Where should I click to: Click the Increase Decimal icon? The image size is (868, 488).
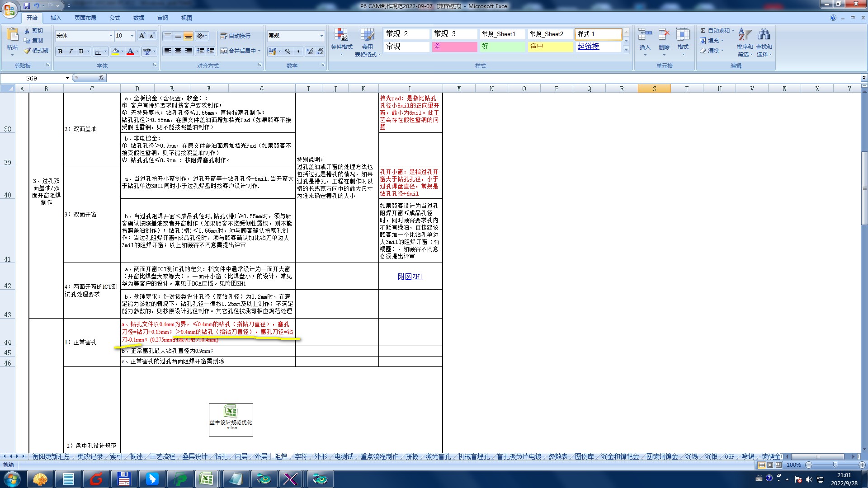(x=310, y=52)
